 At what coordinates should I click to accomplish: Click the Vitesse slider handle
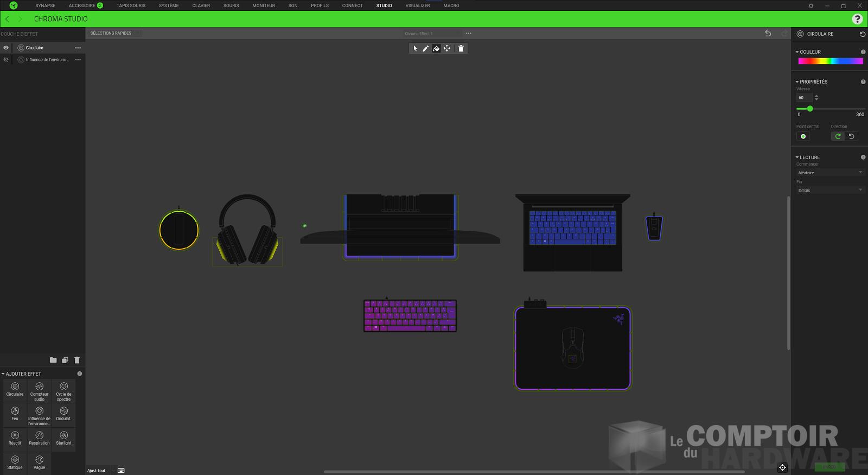pos(810,109)
